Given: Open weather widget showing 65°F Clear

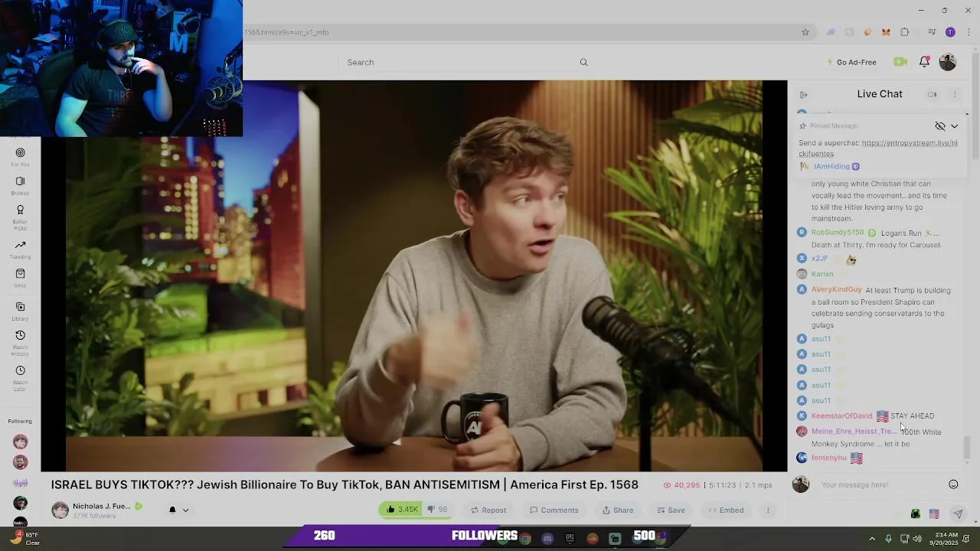Looking at the screenshot, I should click(24, 539).
